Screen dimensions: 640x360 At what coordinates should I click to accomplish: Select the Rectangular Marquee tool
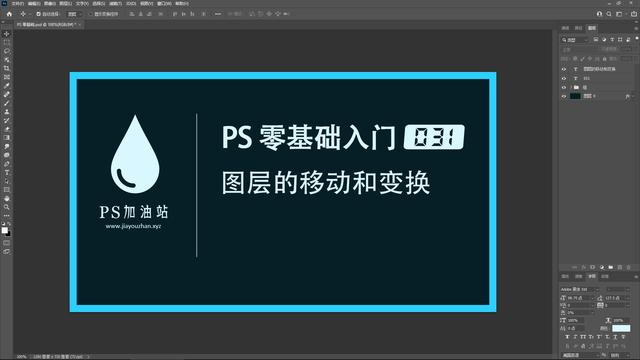click(7, 42)
